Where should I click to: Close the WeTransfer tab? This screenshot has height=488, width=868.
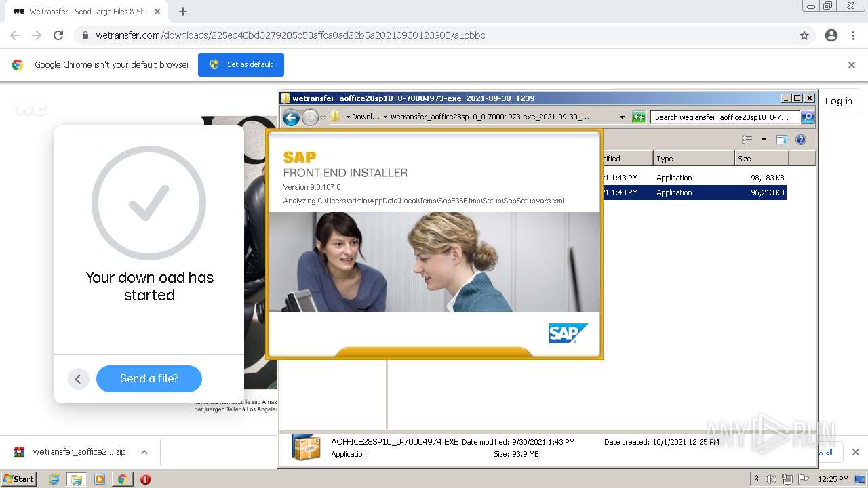(x=157, y=12)
